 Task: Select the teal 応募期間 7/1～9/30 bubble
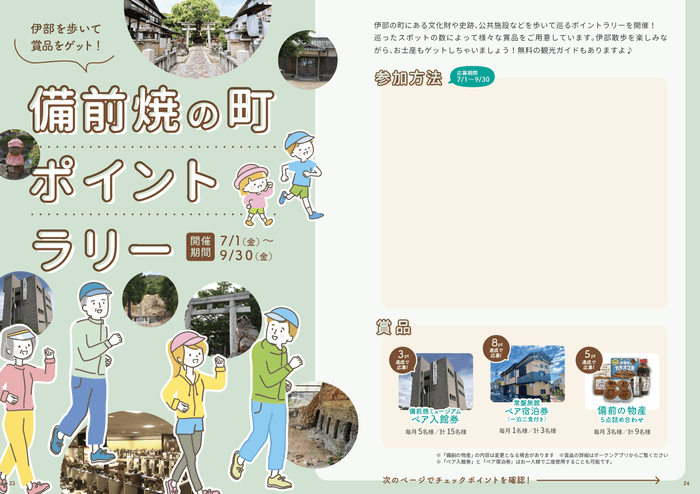[471, 77]
